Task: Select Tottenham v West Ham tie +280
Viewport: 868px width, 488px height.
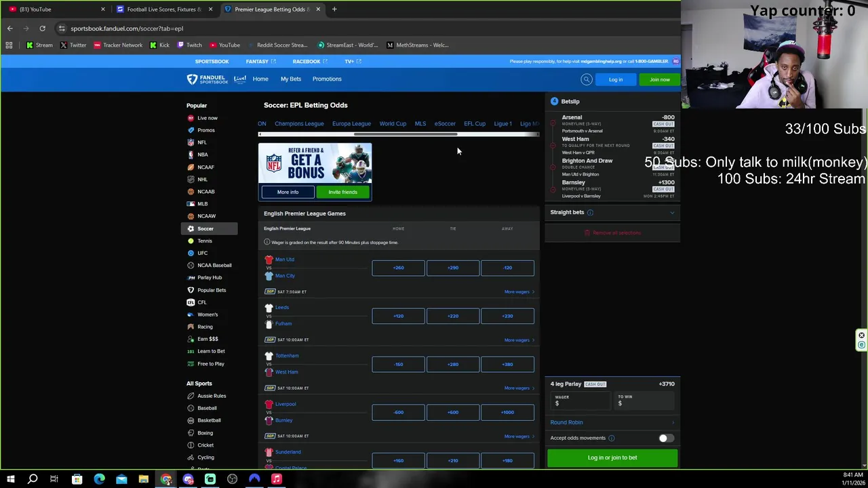Action: [453, 364]
